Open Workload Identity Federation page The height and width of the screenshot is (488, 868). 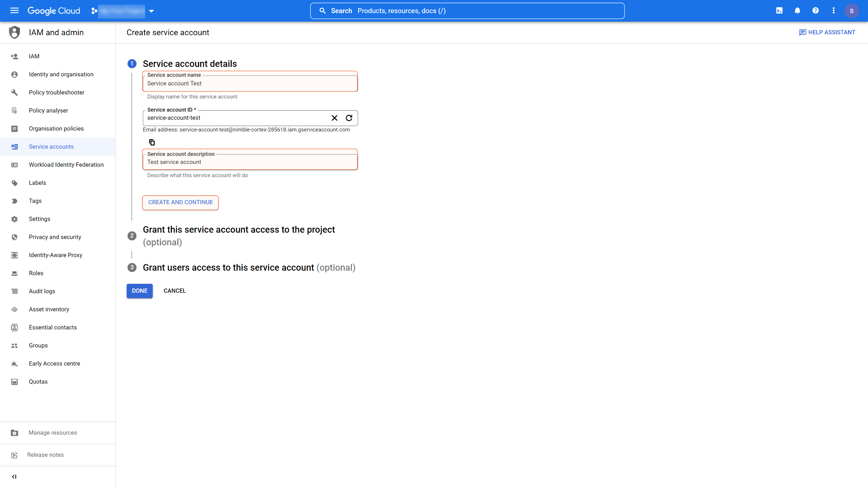66,165
